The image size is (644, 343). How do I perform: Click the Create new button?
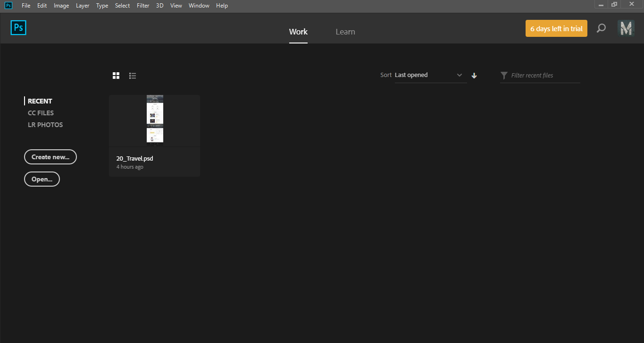coord(50,156)
